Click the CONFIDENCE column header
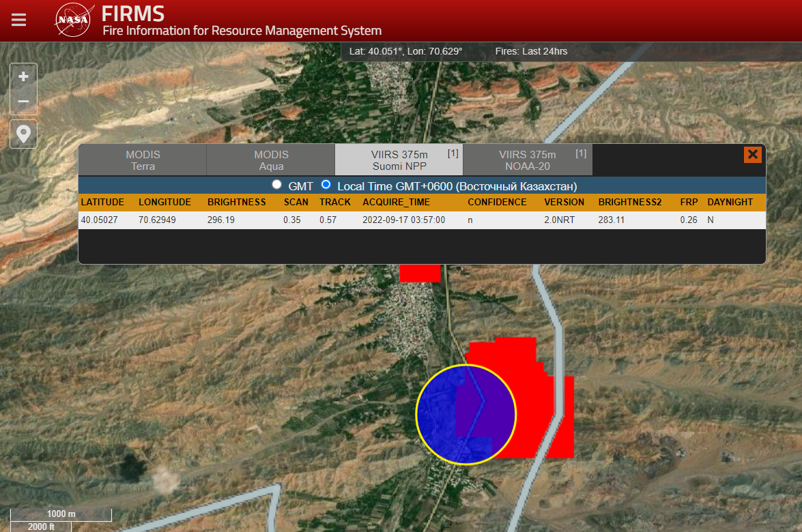This screenshot has height=532, width=802. tap(497, 203)
